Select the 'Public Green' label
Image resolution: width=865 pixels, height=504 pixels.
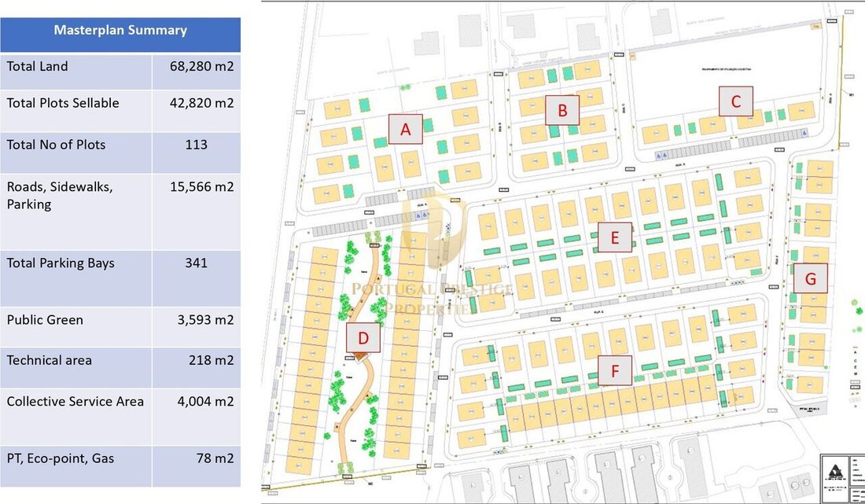[x=46, y=320]
